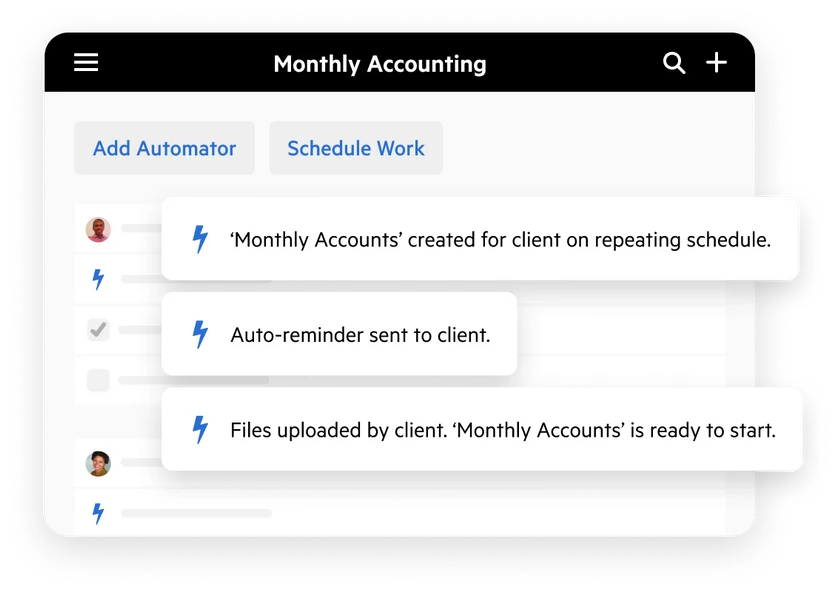The width and height of the screenshot is (832, 592).
Task: Toggle the checked gray checkbox
Action: click(98, 329)
